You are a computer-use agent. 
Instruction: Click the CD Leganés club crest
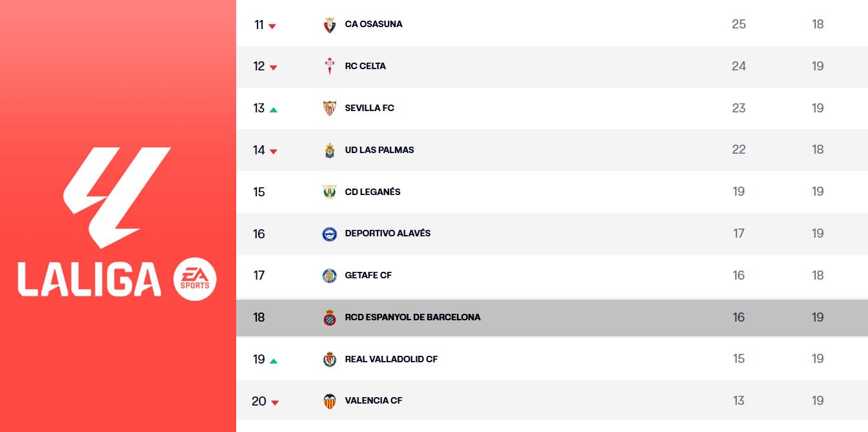pos(330,192)
